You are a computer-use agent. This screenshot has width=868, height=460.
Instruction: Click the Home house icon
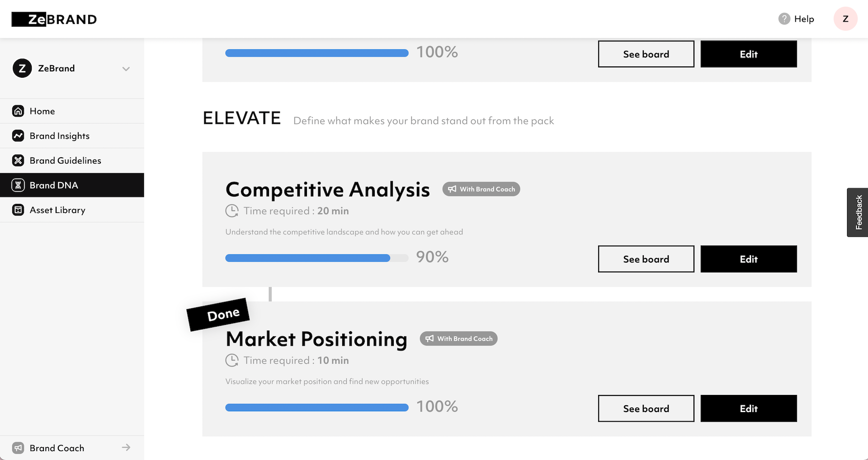tap(18, 111)
